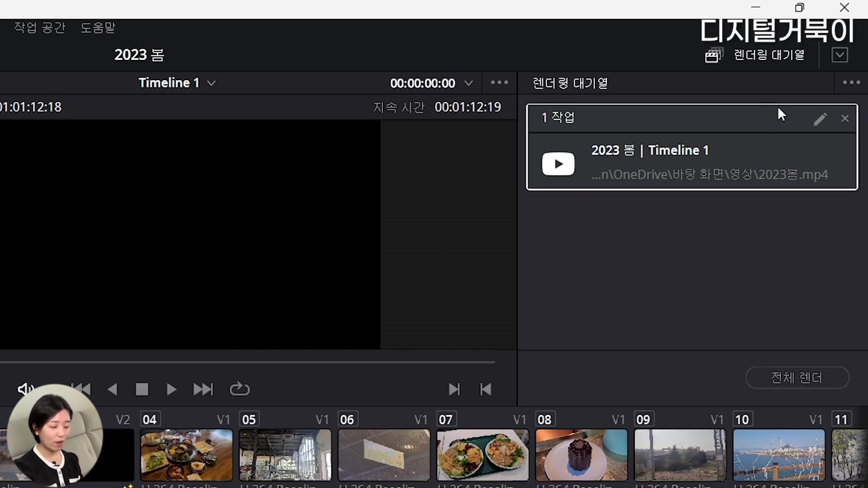
Task: Click the clip number 10 label
Action: click(743, 420)
